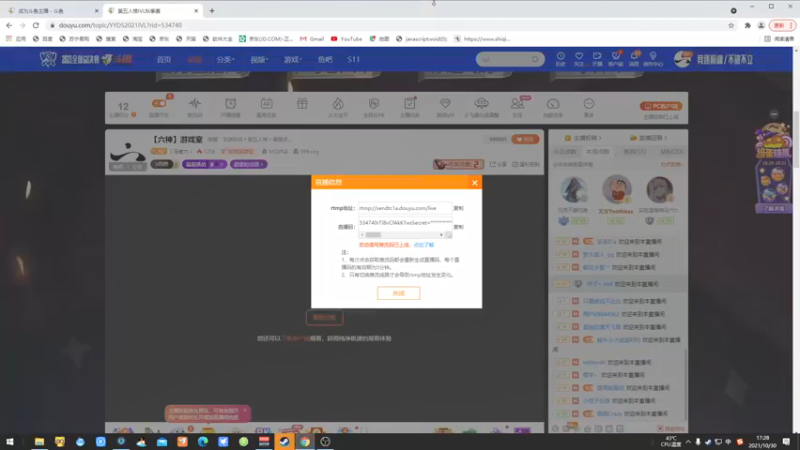Open the Windows Start menu

coord(10,441)
